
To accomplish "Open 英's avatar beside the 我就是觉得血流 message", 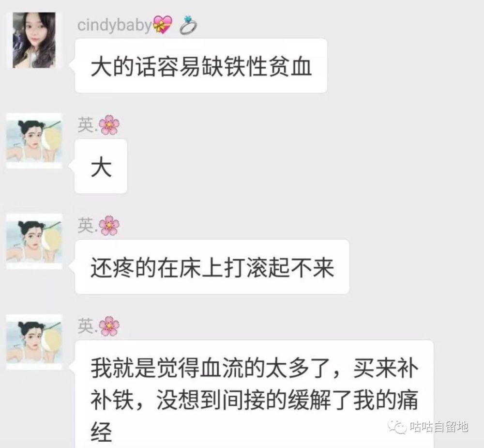I will pyautogui.click(x=34, y=342).
